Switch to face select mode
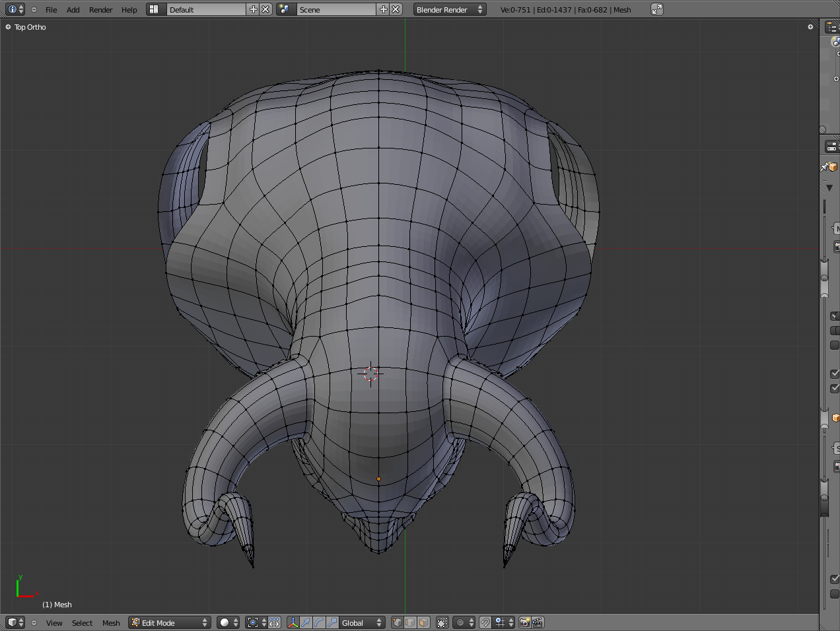The width and height of the screenshot is (840, 631). pyautogui.click(x=423, y=622)
